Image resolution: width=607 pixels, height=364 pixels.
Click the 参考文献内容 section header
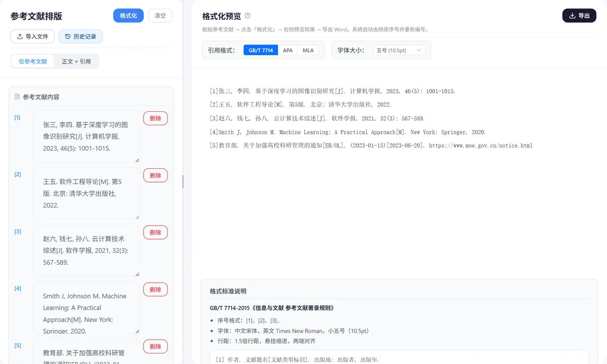pyautogui.click(x=41, y=97)
